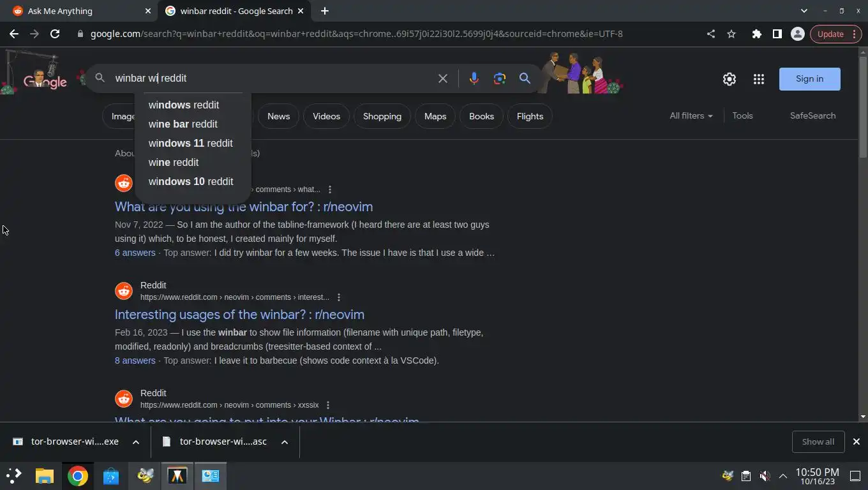Show all downloads
Screen dimensions: 868x490
tap(818, 442)
